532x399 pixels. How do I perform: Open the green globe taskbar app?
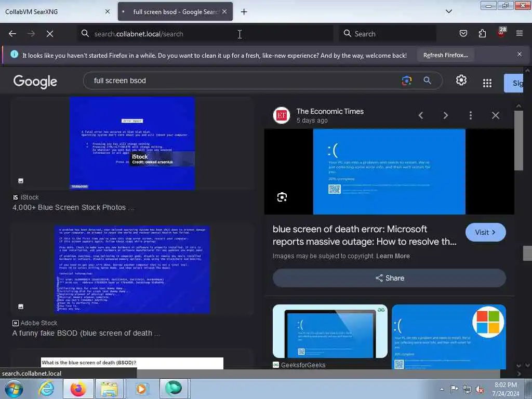tap(174, 389)
